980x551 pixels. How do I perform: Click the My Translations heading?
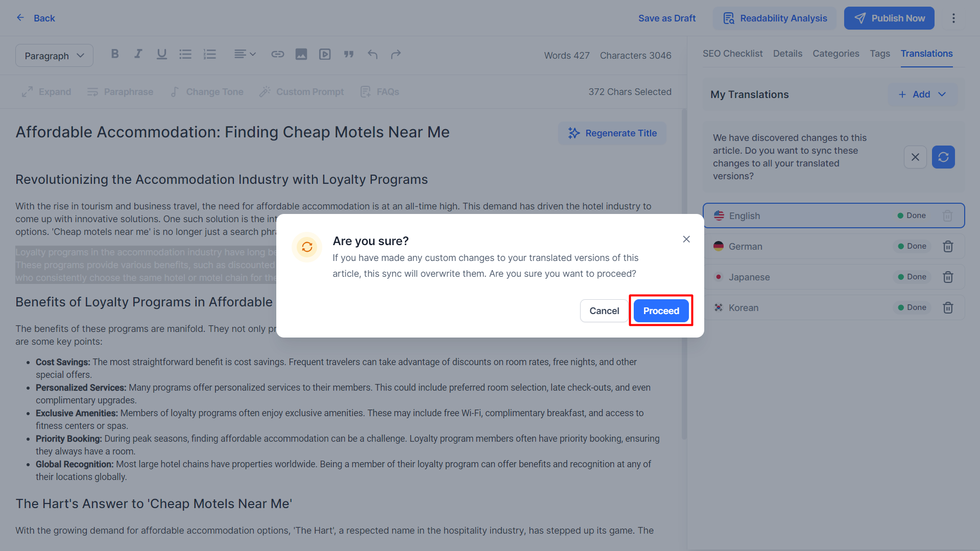click(x=749, y=94)
